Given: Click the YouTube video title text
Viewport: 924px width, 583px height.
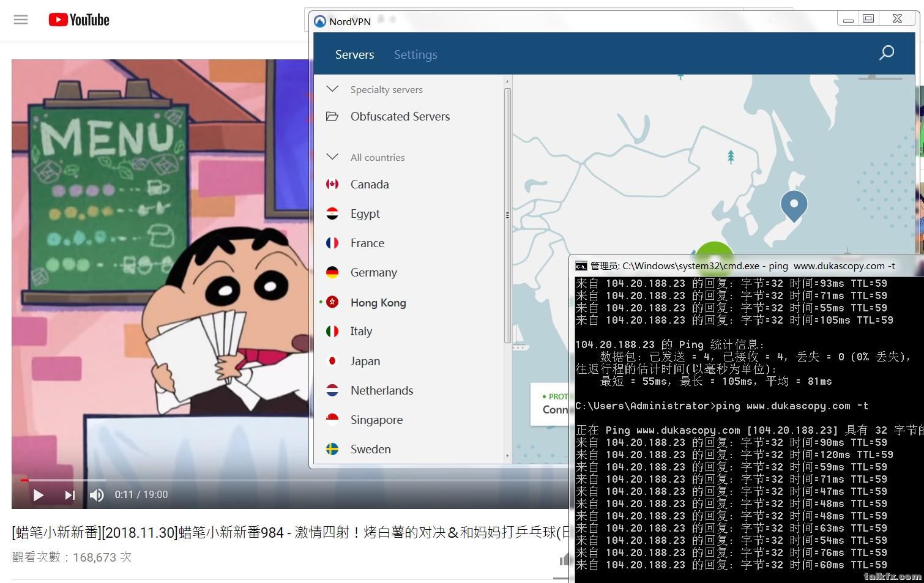Looking at the screenshot, I should 290,532.
